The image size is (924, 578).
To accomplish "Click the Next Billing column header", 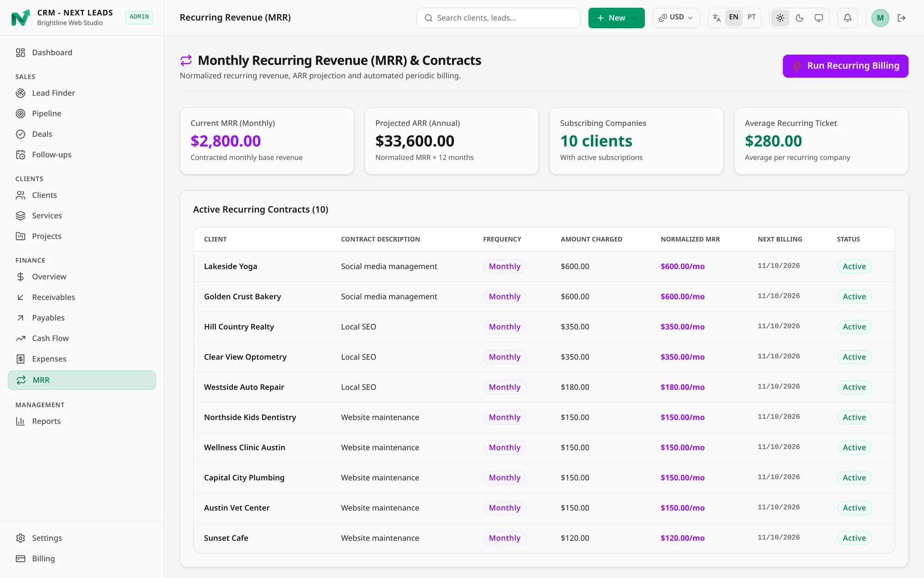I will pyautogui.click(x=780, y=240).
